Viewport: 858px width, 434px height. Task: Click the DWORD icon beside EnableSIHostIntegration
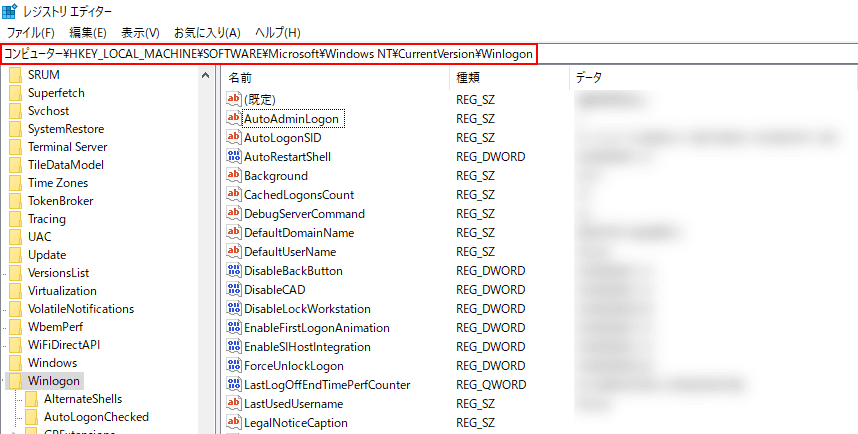click(234, 346)
